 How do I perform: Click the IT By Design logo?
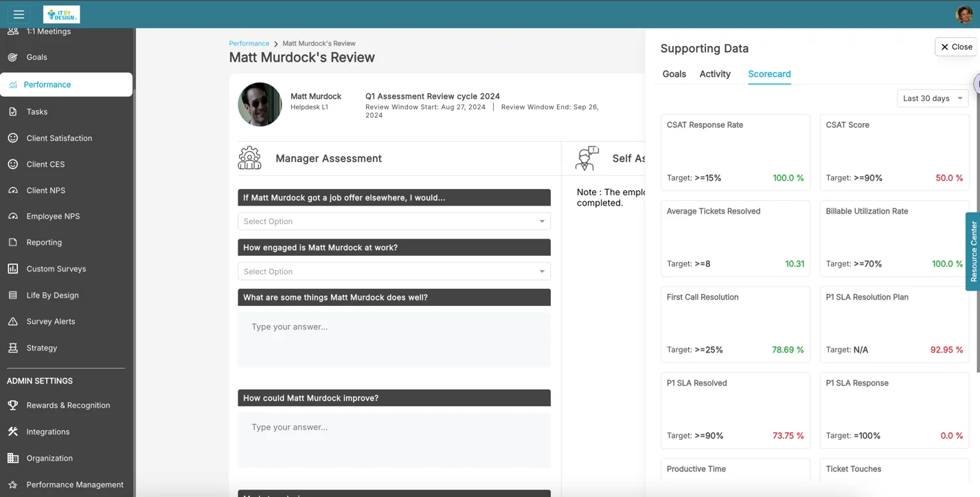(62, 14)
